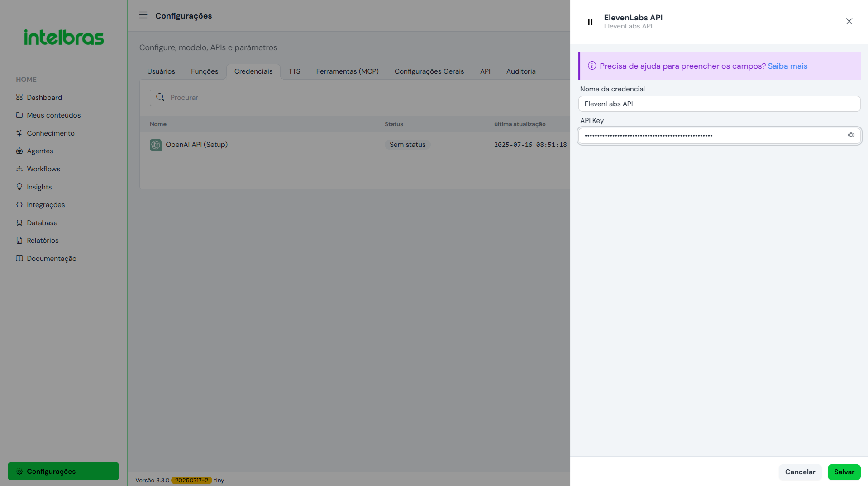The width and height of the screenshot is (868, 486).
Task: Click the Configurações gear icon
Action: [19, 471]
